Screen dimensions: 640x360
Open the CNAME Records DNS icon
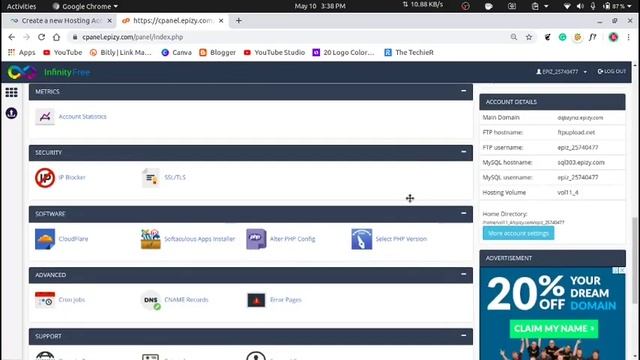coord(151,300)
